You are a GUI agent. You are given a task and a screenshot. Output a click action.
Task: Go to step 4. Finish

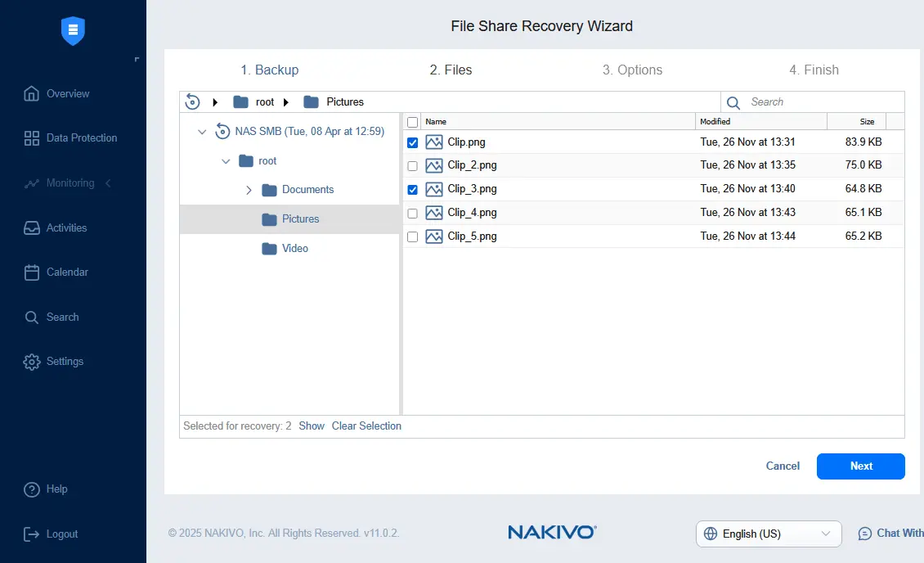tap(814, 70)
